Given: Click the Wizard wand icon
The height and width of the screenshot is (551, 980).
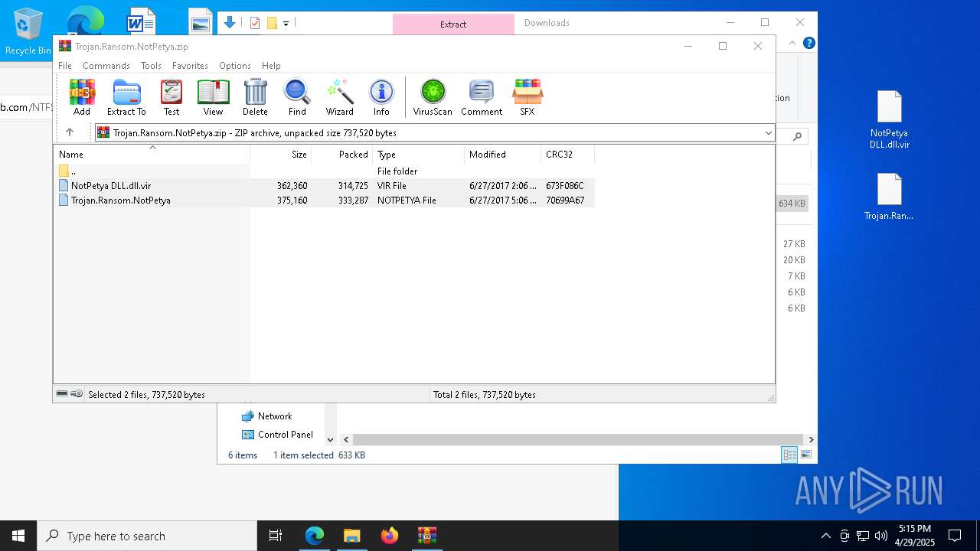Looking at the screenshot, I should click(339, 97).
